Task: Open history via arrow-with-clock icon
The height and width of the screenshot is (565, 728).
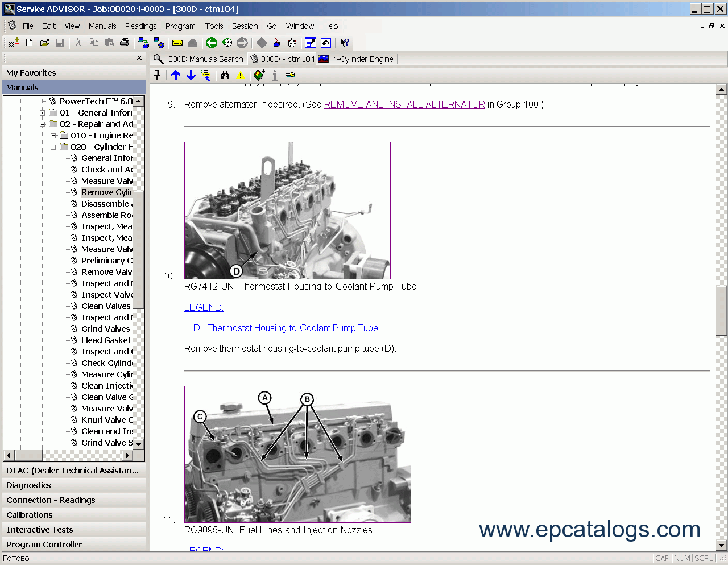Action: pos(227,43)
